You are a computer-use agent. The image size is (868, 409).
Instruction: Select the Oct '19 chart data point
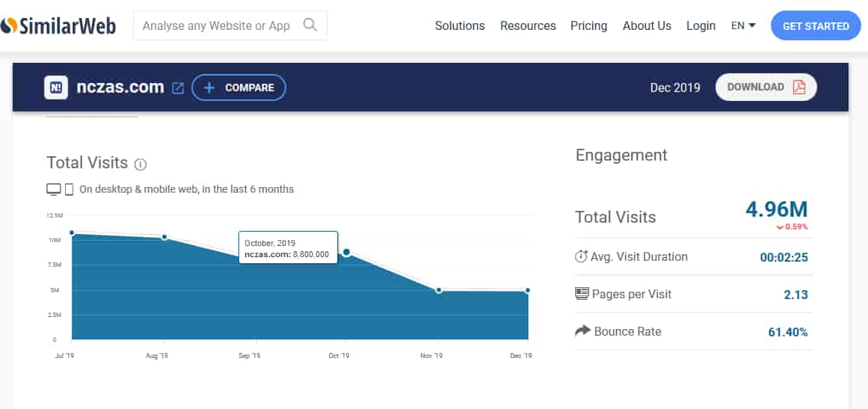click(x=347, y=253)
